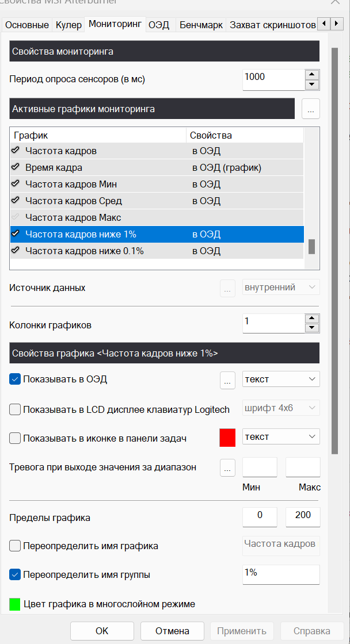Enable the dimmed Частота кадров Макс checkmark
350x644 pixels.
[x=16, y=218]
